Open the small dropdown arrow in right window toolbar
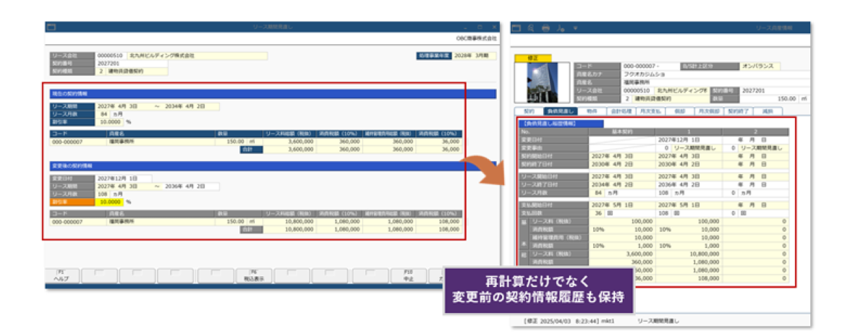 point(575,28)
